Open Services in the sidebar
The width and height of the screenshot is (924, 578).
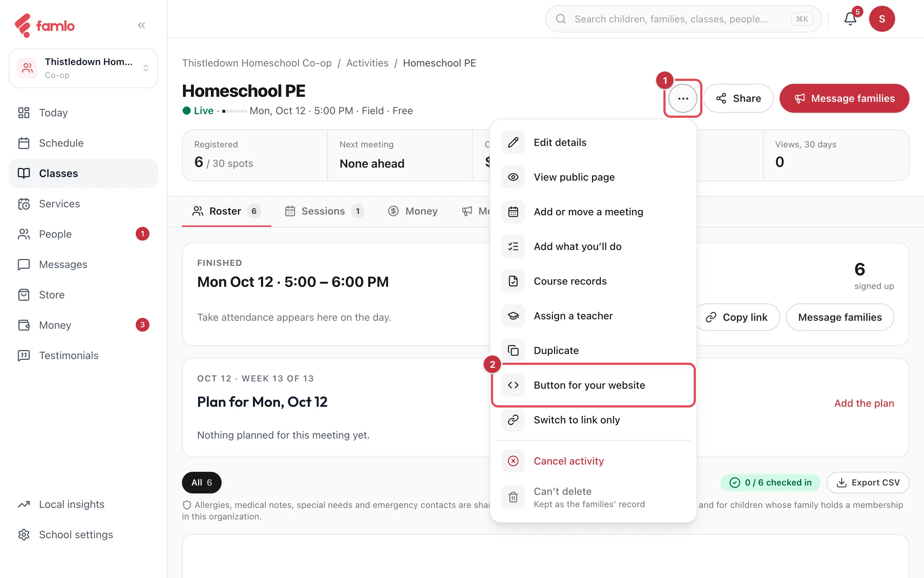[x=83, y=204]
